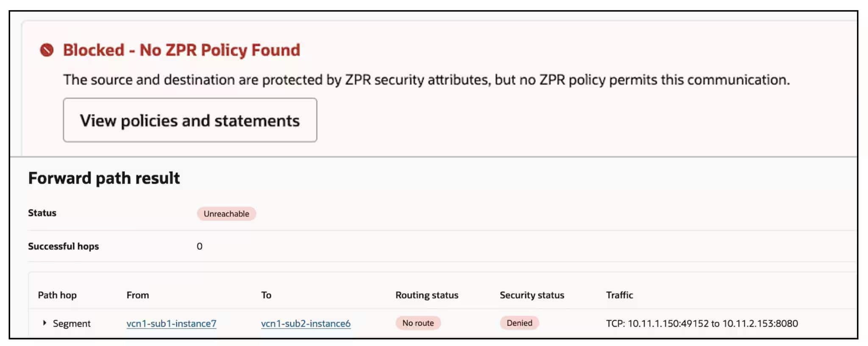Click the ZPR security attributes message text
Viewport: 868px width, 346px height.
(x=426, y=80)
